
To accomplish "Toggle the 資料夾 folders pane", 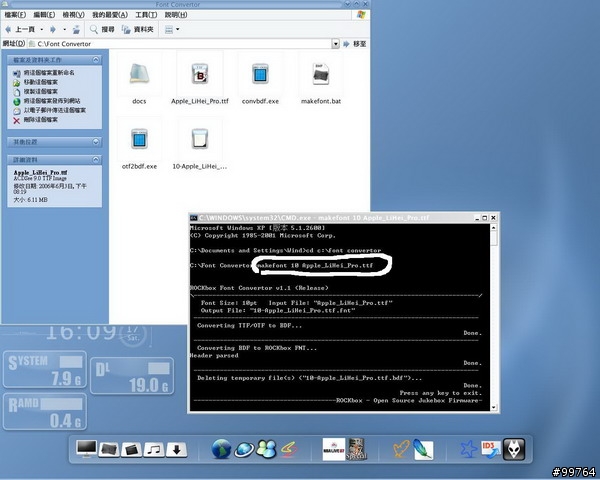I will click(x=138, y=29).
